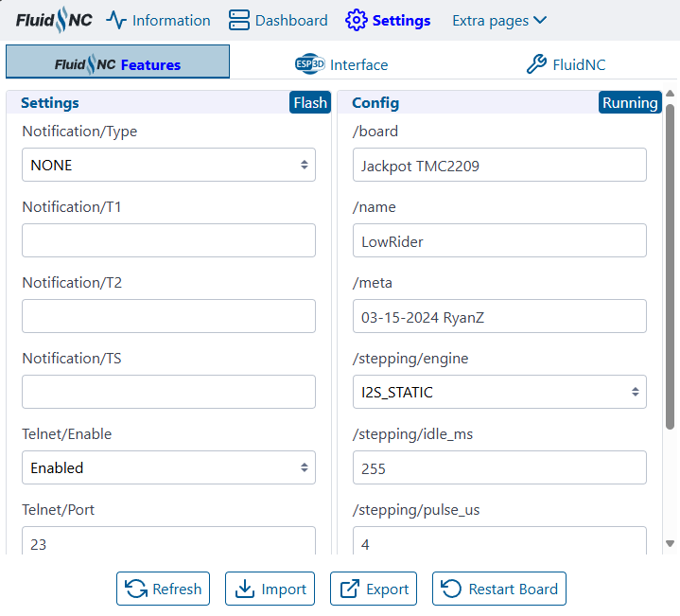Click the scrollbar down arrow
This screenshot has height=616, width=680.
[x=670, y=543]
